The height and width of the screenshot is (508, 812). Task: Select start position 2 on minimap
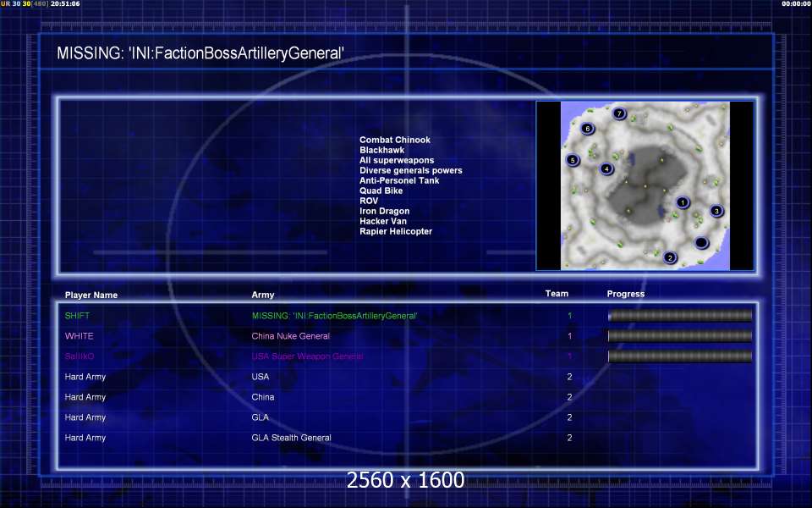point(670,257)
